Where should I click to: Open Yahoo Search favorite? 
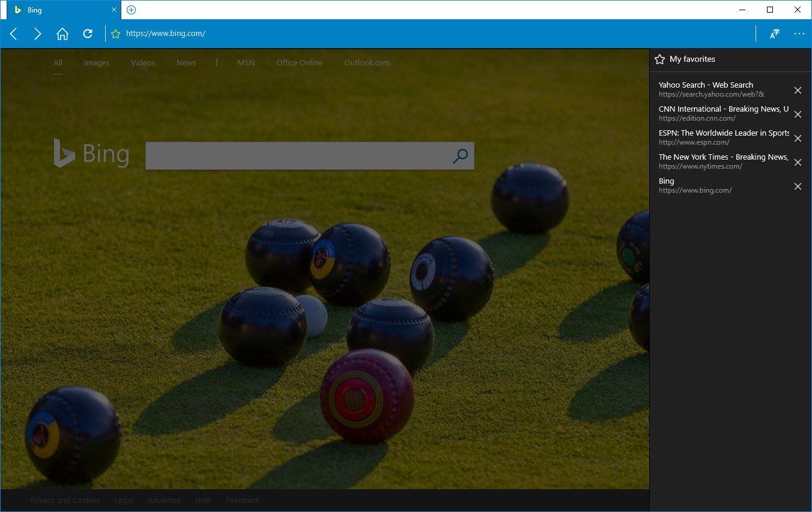click(x=723, y=89)
